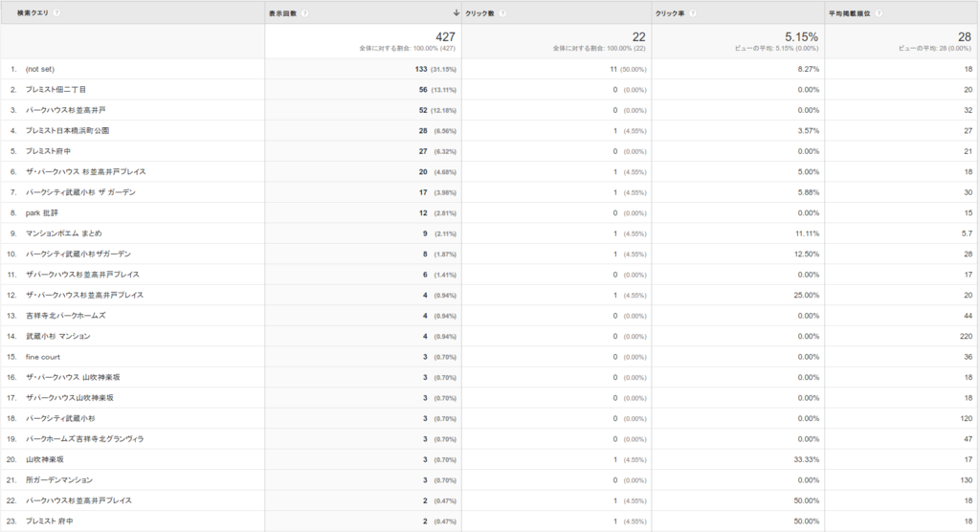Select row 18 query パークシティ武蔵小杉
Screen dimensions: 980x532
click(x=60, y=418)
